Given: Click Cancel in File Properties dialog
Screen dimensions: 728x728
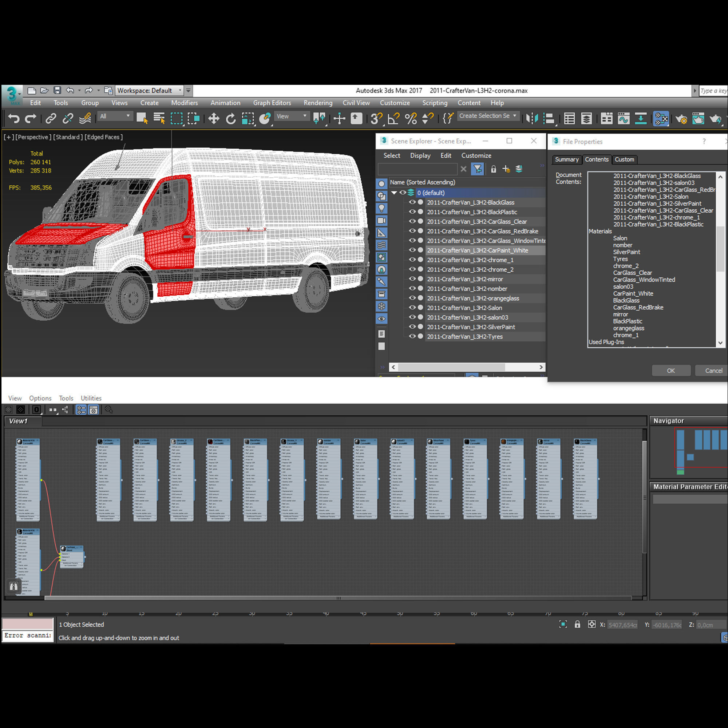Looking at the screenshot, I should 713,371.
